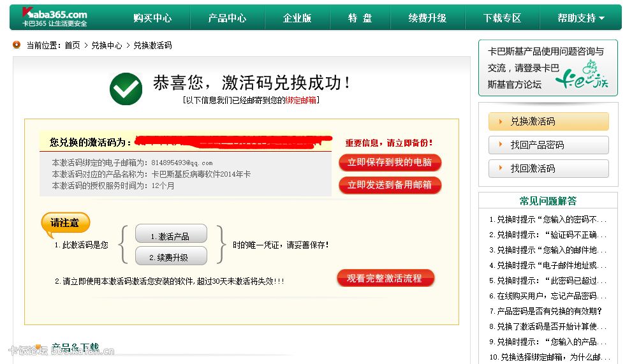Click the product name 卡巴斯基反病毒软件2014年卡
632x364 pixels.
(x=201, y=174)
